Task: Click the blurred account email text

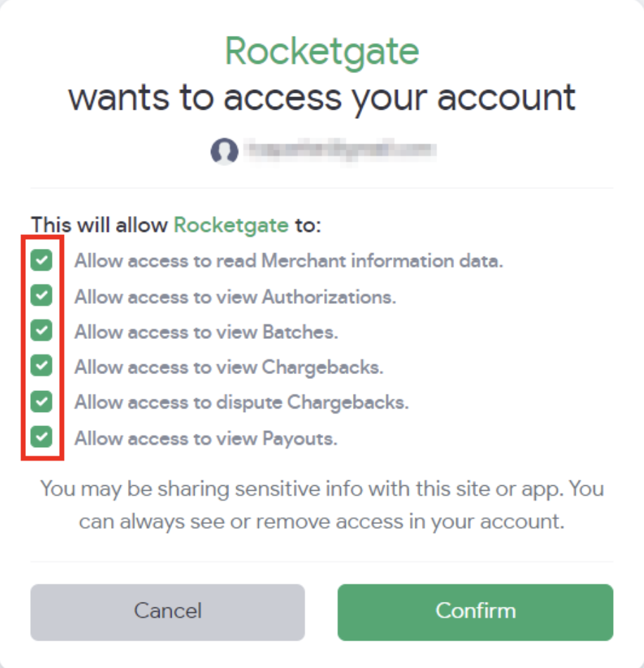Action: (341, 150)
